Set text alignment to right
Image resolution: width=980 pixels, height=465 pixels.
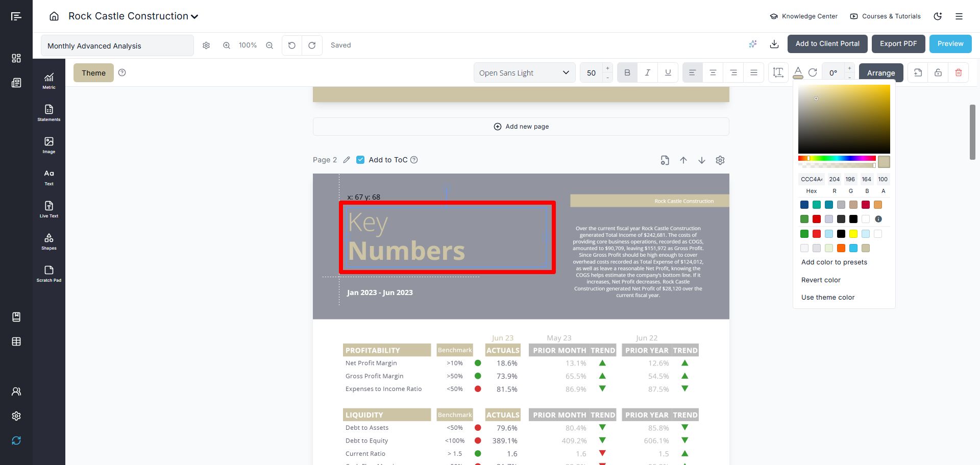pos(733,72)
